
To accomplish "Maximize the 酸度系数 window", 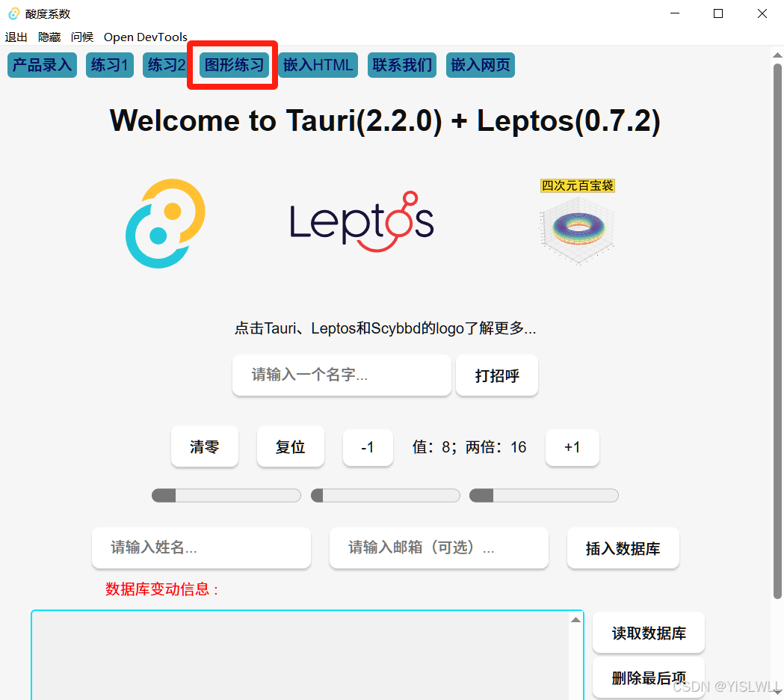I will point(718,13).
